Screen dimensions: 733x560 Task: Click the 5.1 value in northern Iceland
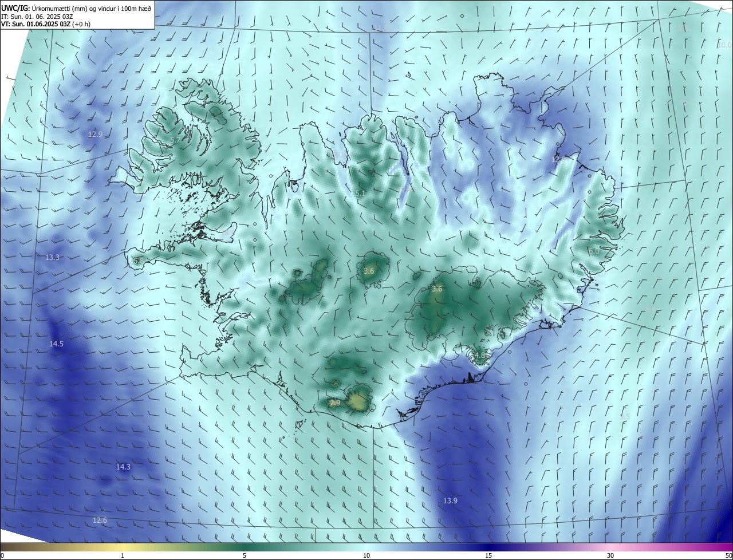click(360, 194)
